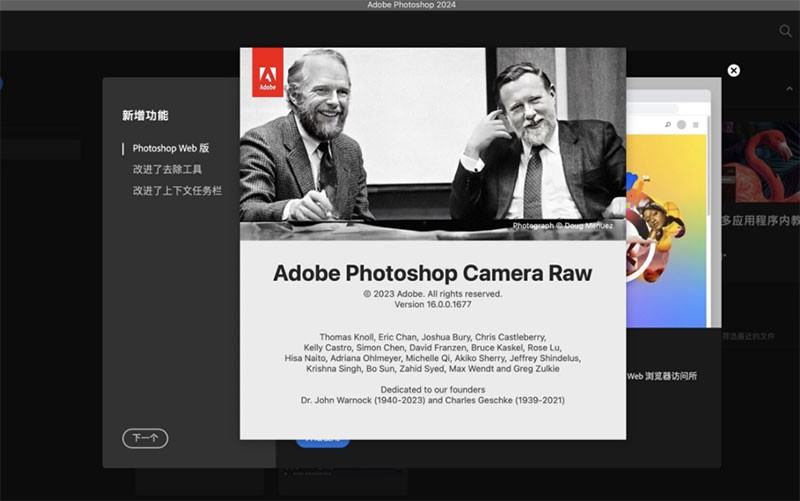Select the Photoshop Web 版 item
800x501 pixels.
click(x=170, y=148)
